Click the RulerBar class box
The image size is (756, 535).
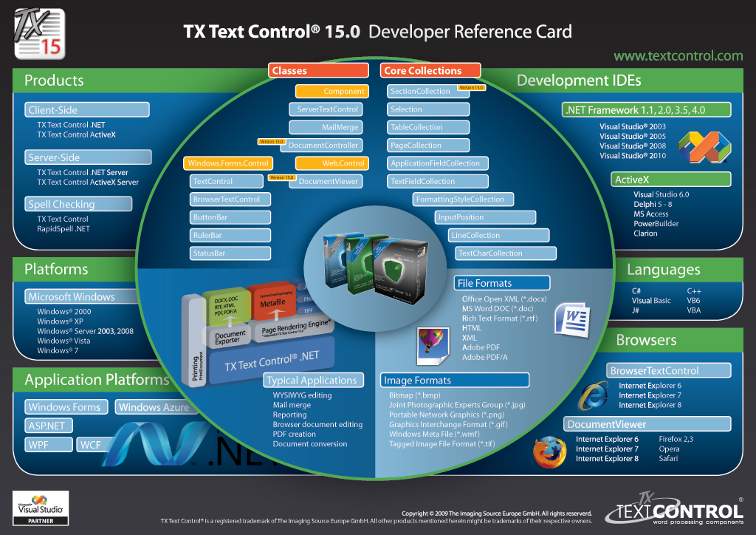[230, 236]
